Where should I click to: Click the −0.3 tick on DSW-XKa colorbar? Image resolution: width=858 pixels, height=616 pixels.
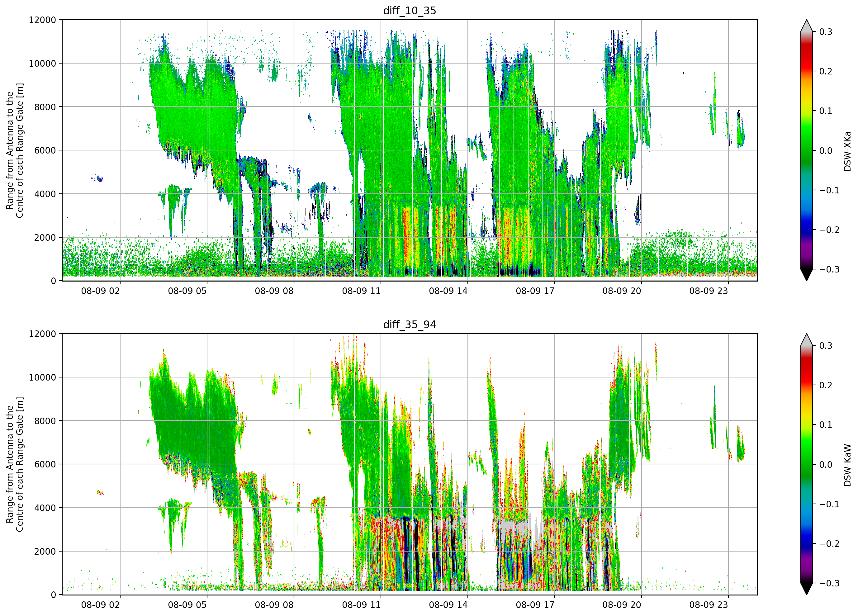(829, 270)
